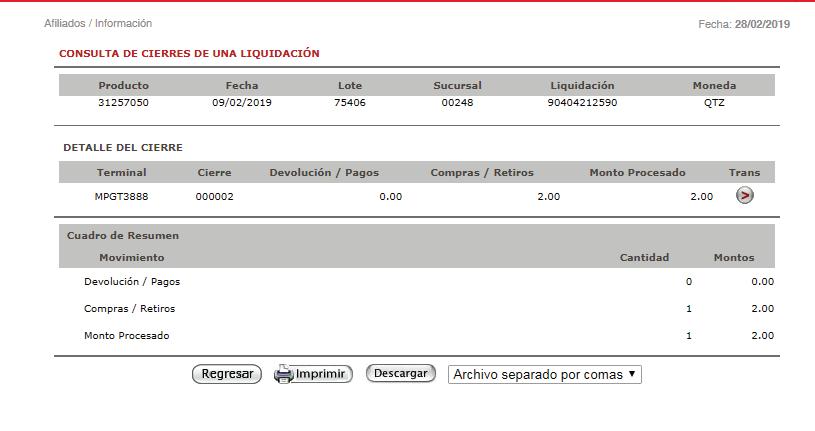
Task: Click the Afiliados / Información breadcrumb
Action: (98, 23)
